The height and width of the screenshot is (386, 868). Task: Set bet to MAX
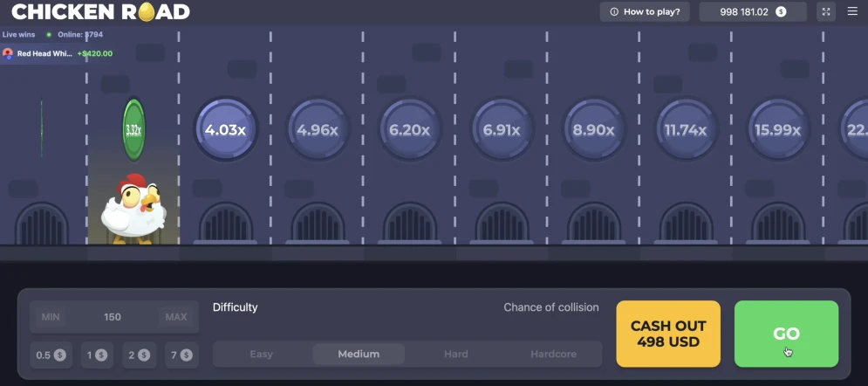click(174, 317)
